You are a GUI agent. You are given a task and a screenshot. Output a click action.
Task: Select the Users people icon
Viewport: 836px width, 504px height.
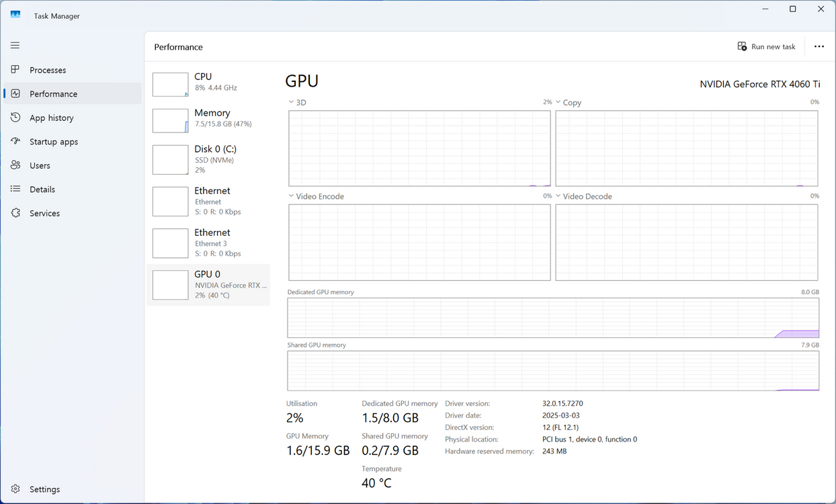point(15,165)
